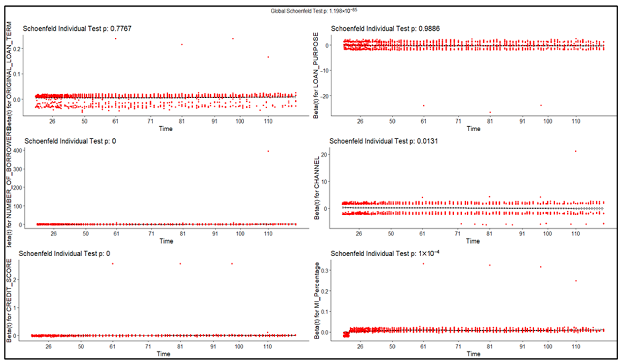Click the '400' tick on NUMBER_OF_BORROWERS axis
Screen dimensions: 621x364
point(18,150)
